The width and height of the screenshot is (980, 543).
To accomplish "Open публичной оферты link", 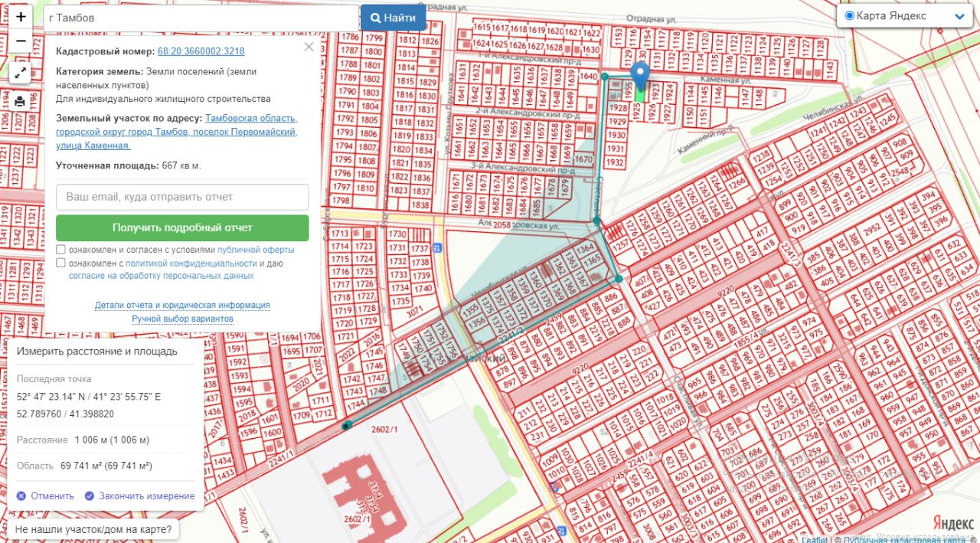I will (256, 250).
